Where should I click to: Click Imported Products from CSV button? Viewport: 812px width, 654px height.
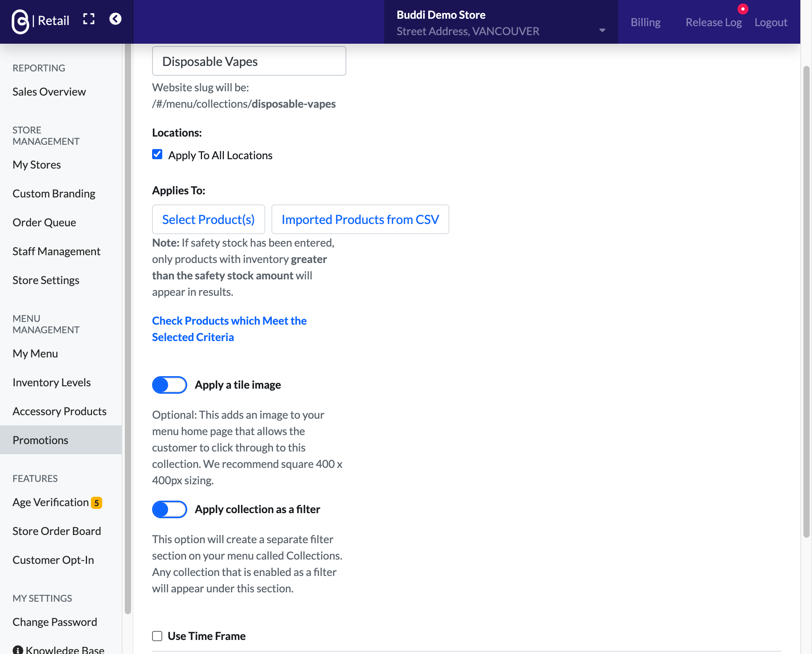[360, 219]
